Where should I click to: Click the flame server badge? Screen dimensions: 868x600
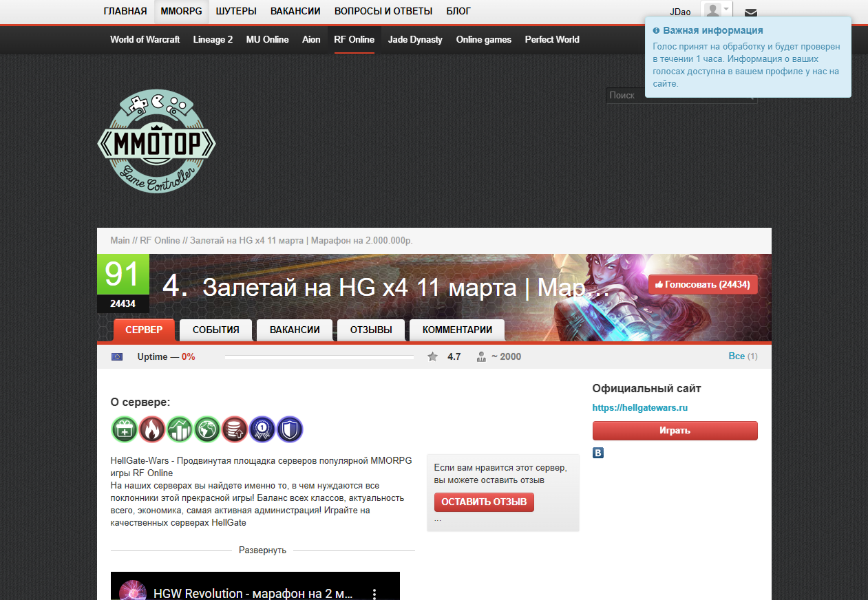[152, 429]
